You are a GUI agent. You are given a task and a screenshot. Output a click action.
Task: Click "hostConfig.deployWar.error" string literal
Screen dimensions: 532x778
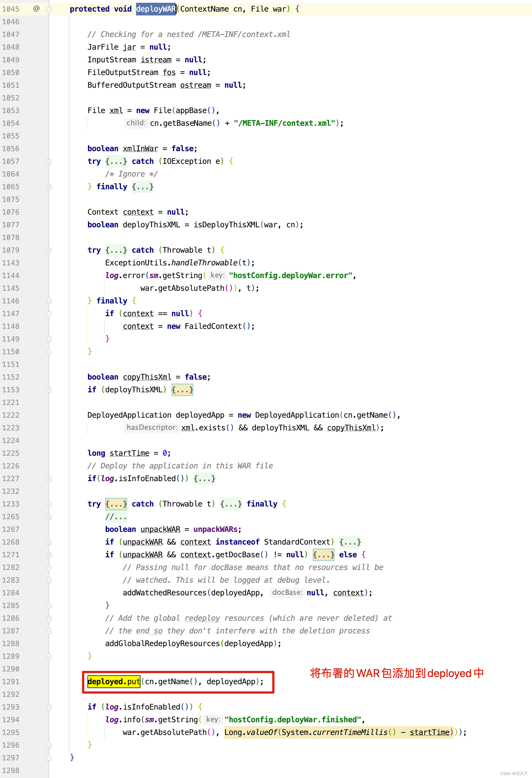(x=291, y=276)
